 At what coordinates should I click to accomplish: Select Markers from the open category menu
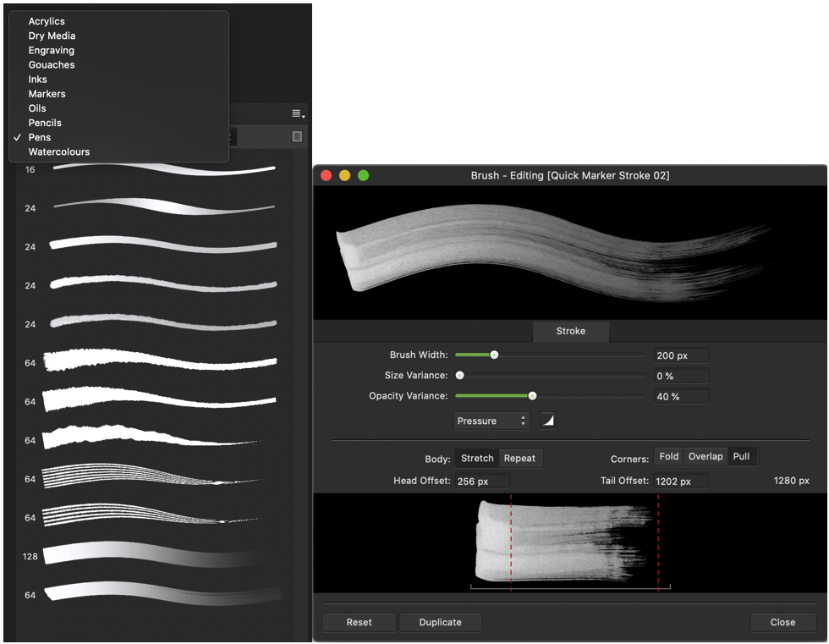coord(47,93)
